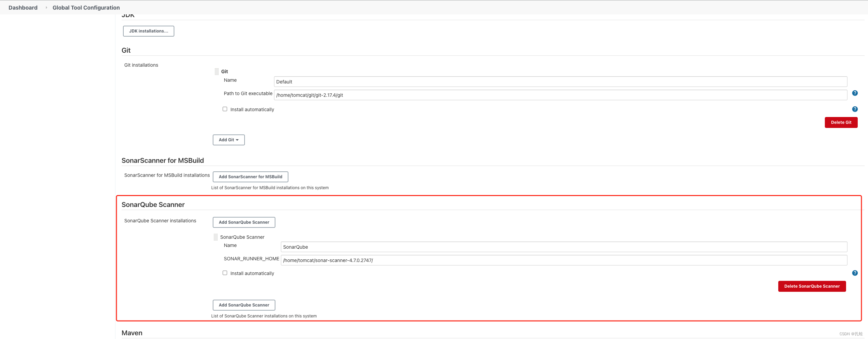Open the Add Git dropdown
Viewport: 868px width, 339px height.
click(x=228, y=140)
